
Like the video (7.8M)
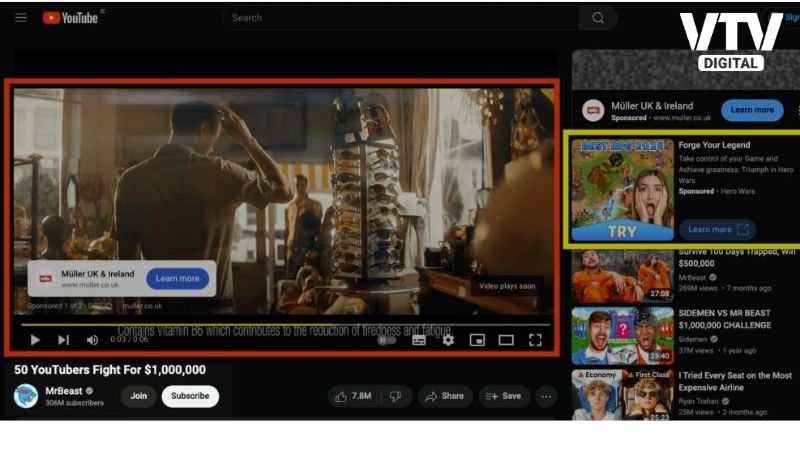coord(354,396)
